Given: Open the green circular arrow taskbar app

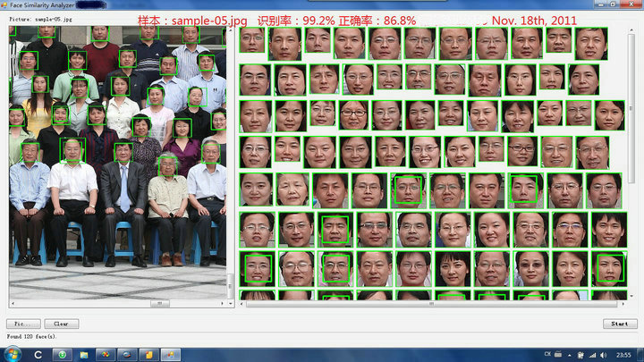Looking at the screenshot, I should [62, 355].
